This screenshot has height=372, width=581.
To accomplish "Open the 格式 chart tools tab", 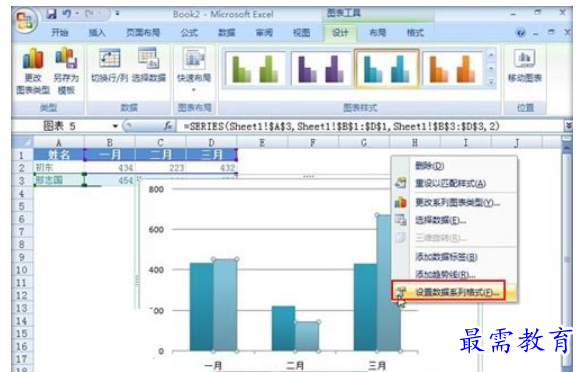I will pos(415,33).
